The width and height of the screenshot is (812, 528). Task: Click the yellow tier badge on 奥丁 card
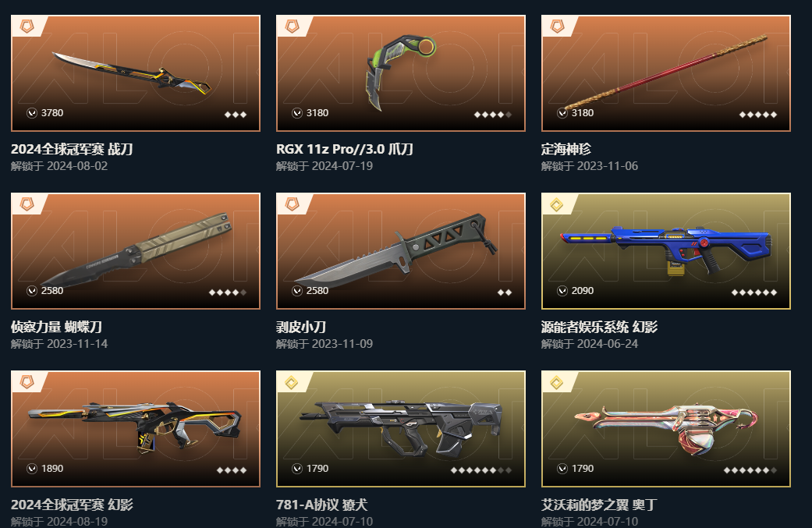pyautogui.click(x=557, y=382)
